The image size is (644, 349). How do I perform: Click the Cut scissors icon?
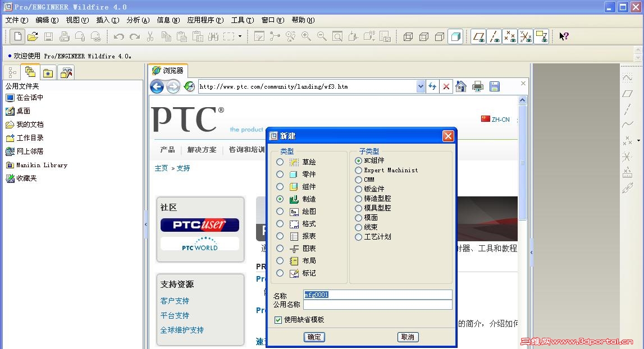click(x=150, y=36)
